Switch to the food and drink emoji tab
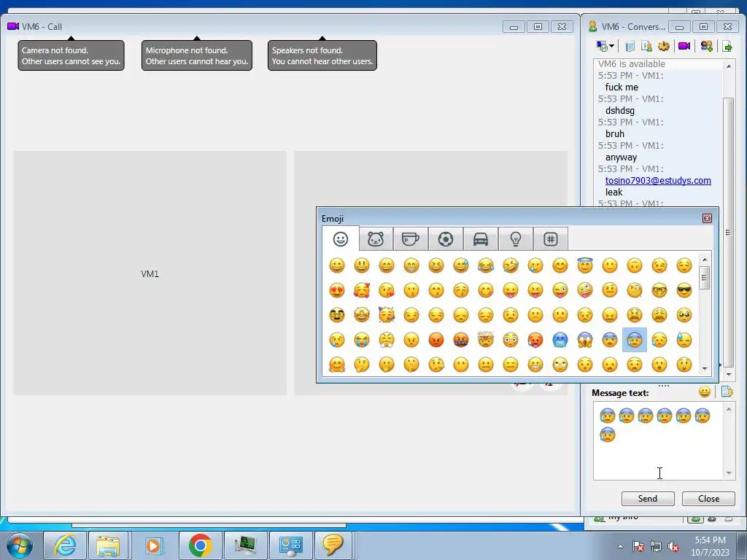 click(410, 239)
